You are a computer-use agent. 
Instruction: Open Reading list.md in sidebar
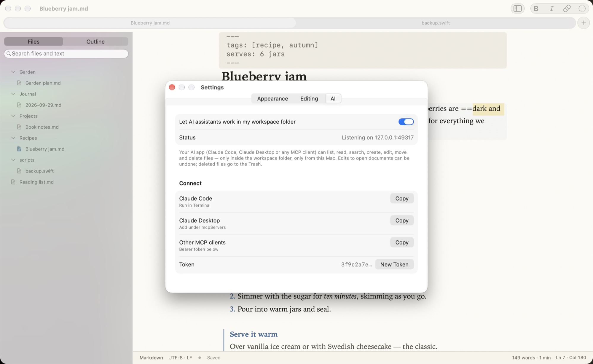point(36,182)
